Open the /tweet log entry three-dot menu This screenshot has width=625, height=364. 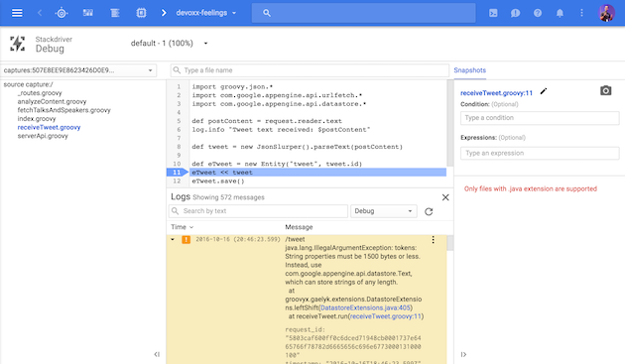tap(433, 240)
